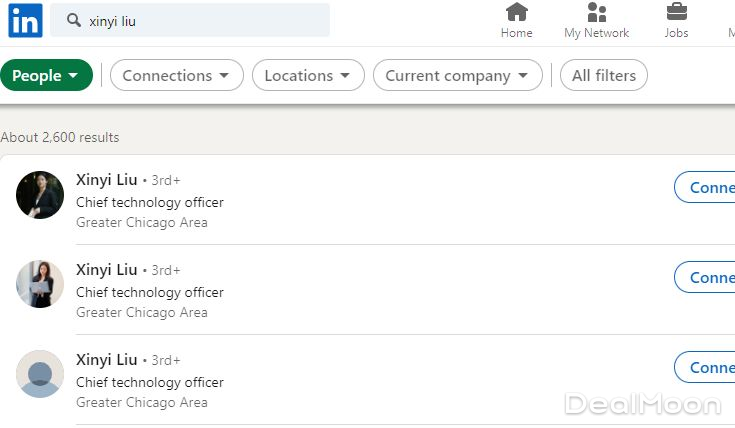735x428 pixels.
Task: Click the search box containing xinyi liu
Action: coord(200,20)
